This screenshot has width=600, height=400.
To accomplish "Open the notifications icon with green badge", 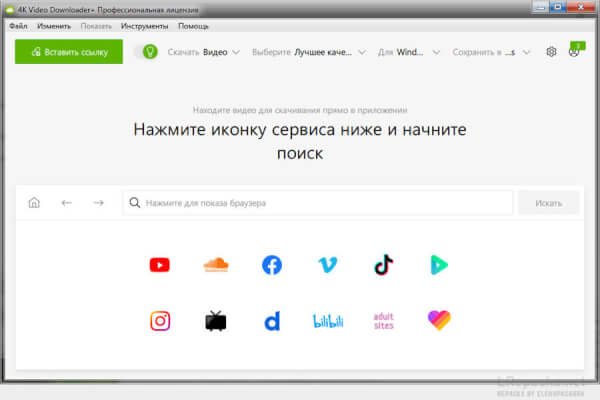I will pos(575,50).
